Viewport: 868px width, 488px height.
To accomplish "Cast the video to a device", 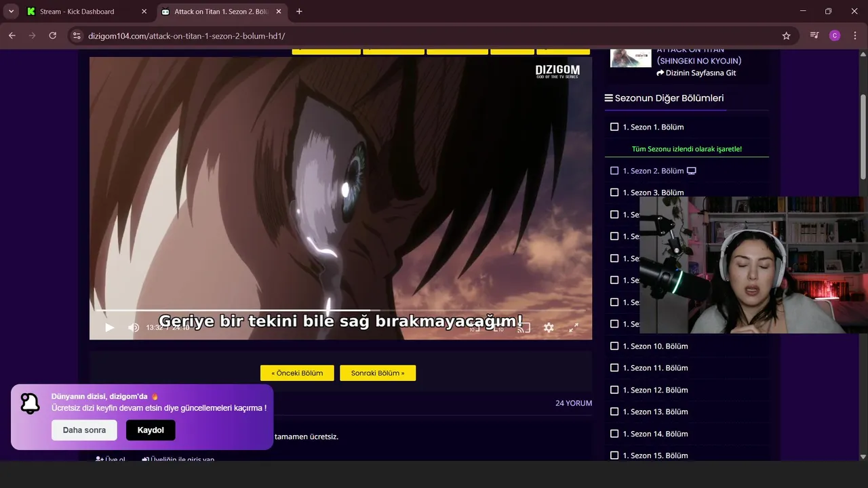I will tap(524, 327).
